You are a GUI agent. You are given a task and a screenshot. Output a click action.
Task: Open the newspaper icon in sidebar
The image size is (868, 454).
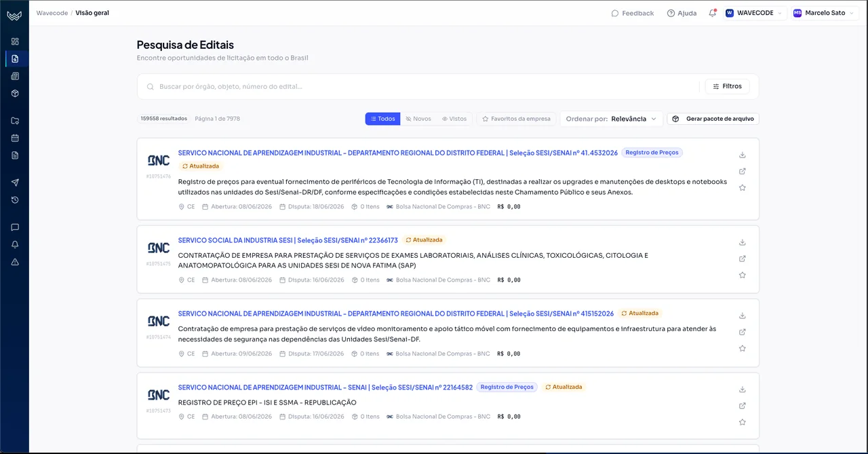(x=15, y=76)
